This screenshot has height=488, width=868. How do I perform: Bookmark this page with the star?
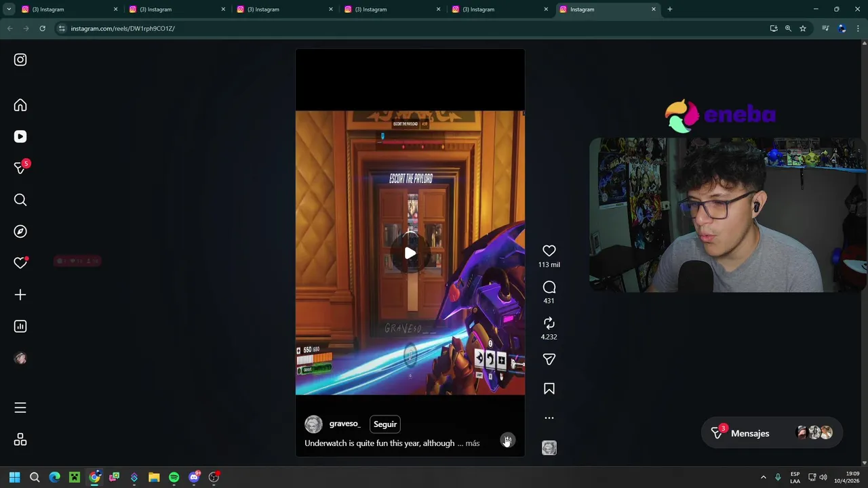tap(803, 28)
